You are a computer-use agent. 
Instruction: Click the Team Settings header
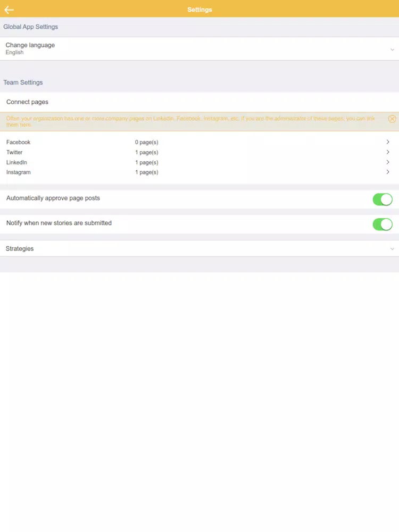coord(23,82)
